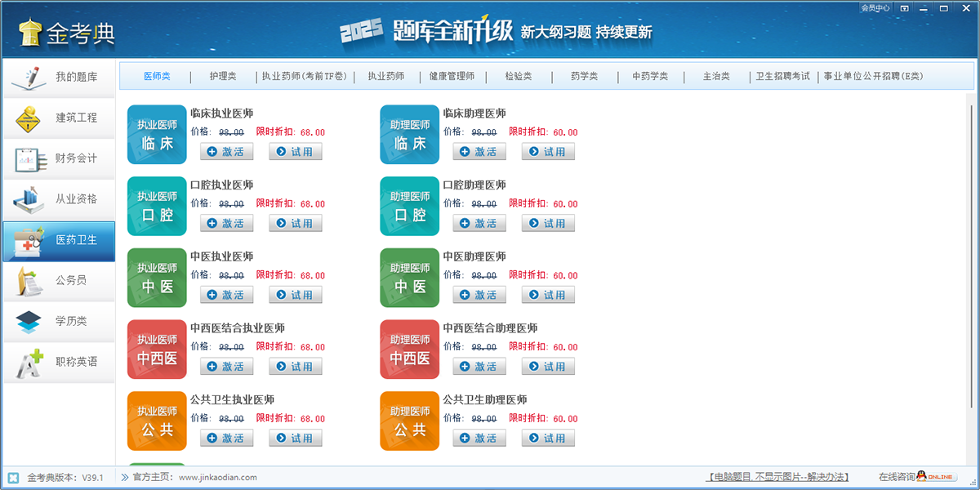Click the 执业医师 公共 course tile

tap(157, 421)
